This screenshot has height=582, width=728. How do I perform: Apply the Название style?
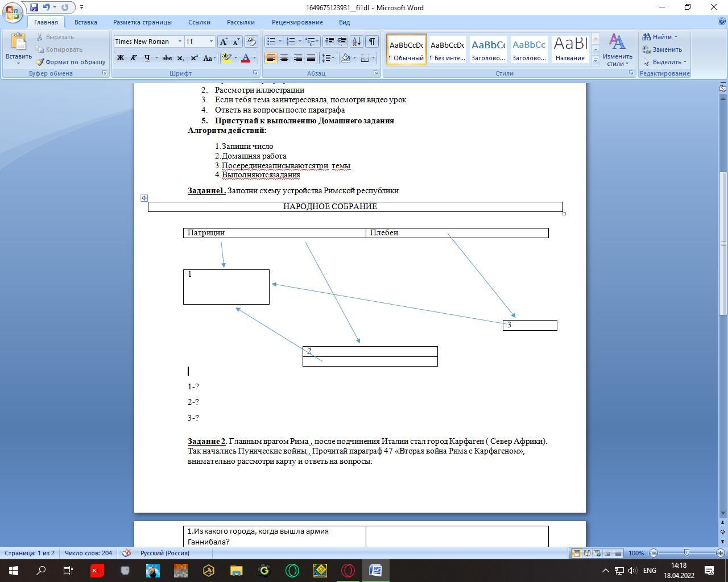tap(570, 50)
